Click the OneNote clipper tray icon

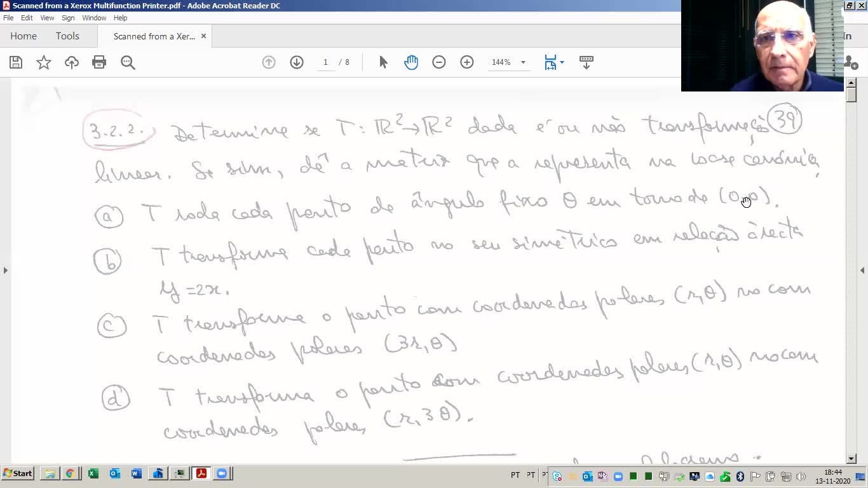[x=602, y=477]
